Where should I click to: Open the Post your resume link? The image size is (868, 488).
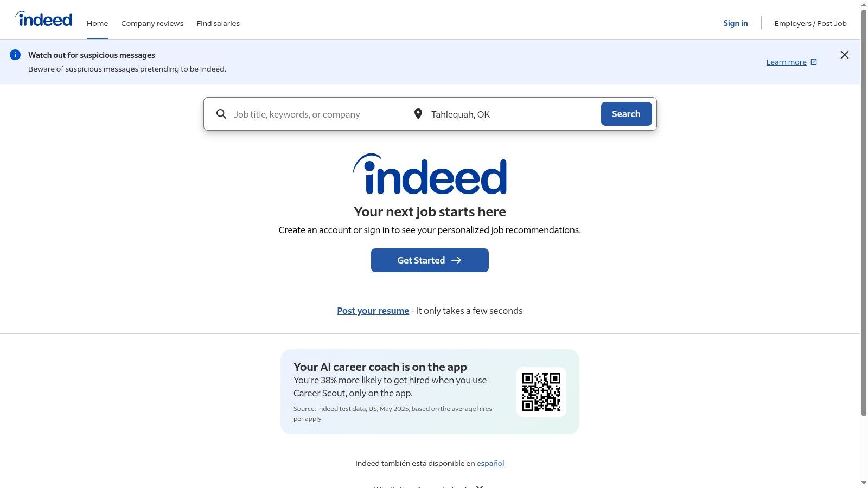pyautogui.click(x=373, y=311)
